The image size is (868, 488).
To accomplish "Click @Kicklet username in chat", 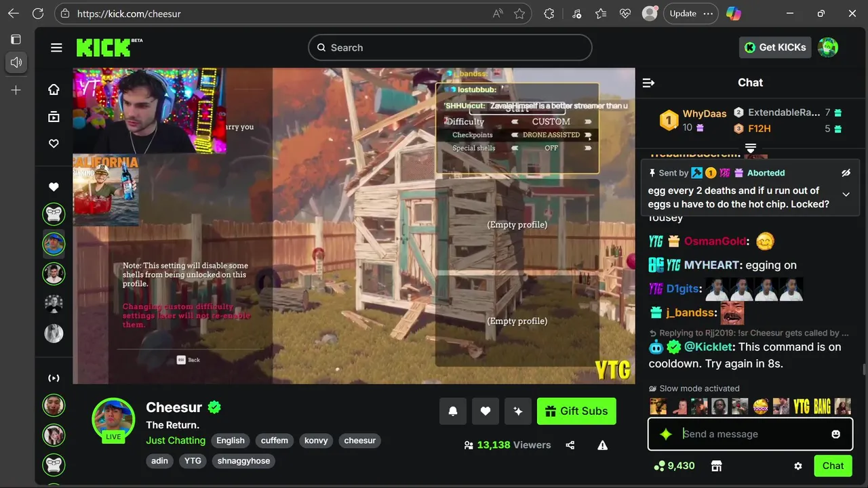I will pyautogui.click(x=708, y=347).
